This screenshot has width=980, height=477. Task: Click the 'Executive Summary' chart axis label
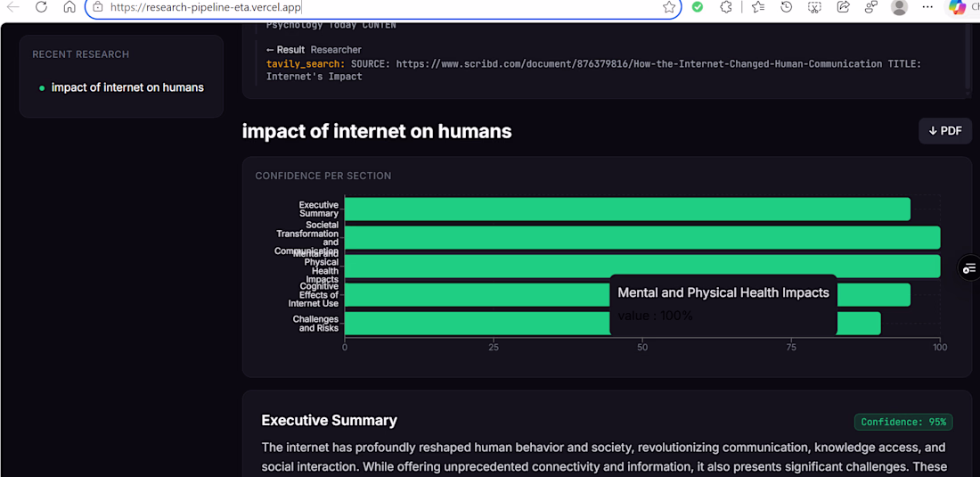tap(319, 209)
